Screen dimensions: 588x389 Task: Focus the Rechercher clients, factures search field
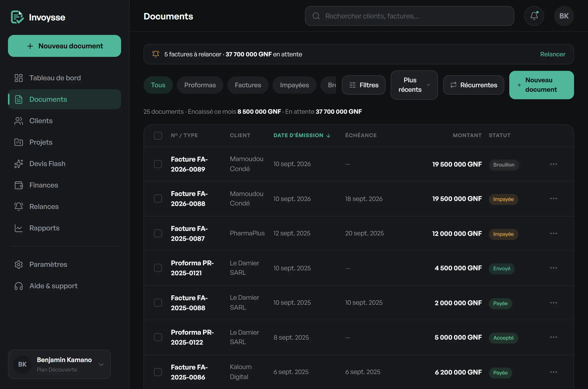click(x=410, y=16)
